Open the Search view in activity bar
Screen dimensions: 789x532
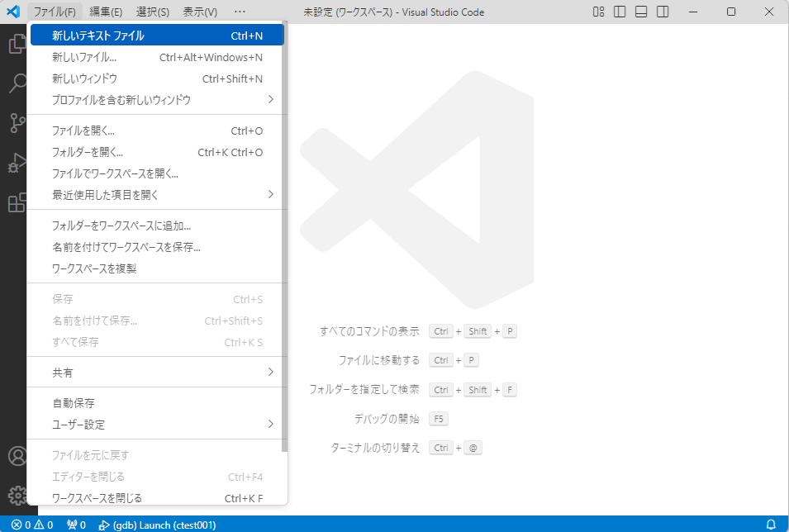[x=17, y=83]
